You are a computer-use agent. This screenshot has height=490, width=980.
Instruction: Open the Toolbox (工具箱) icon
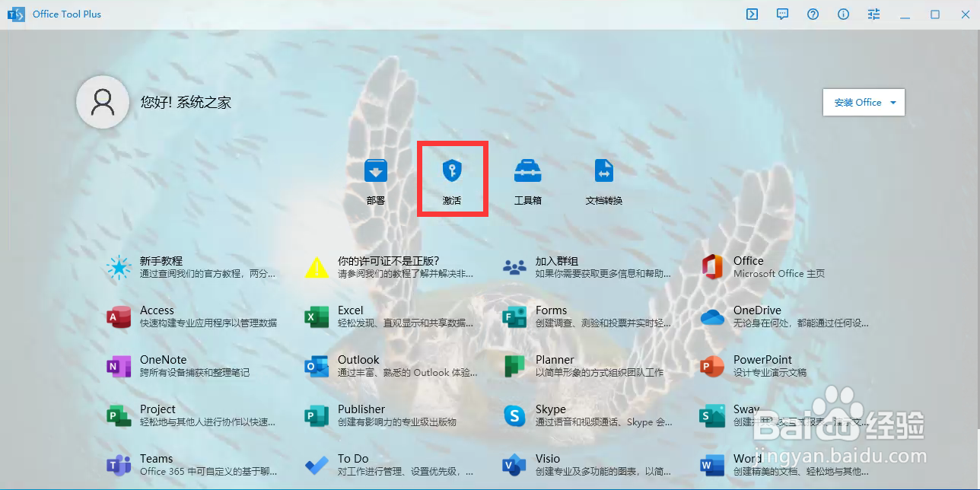[x=528, y=171]
